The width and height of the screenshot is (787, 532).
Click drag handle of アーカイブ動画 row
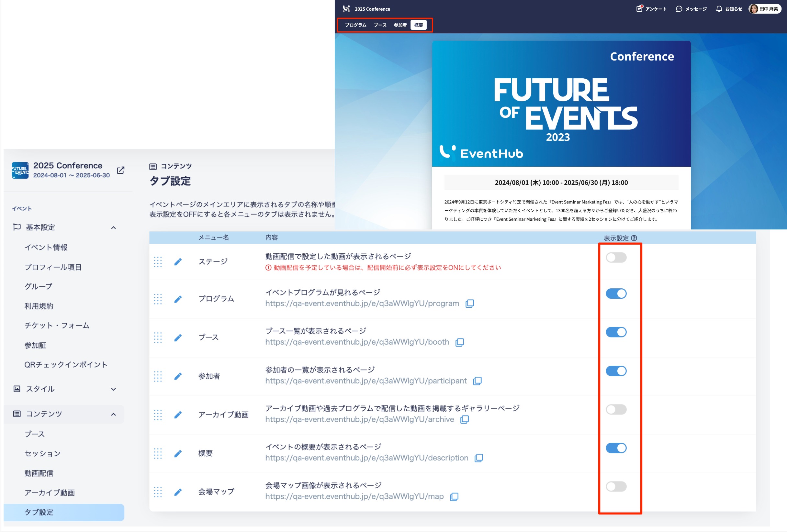pyautogui.click(x=158, y=415)
